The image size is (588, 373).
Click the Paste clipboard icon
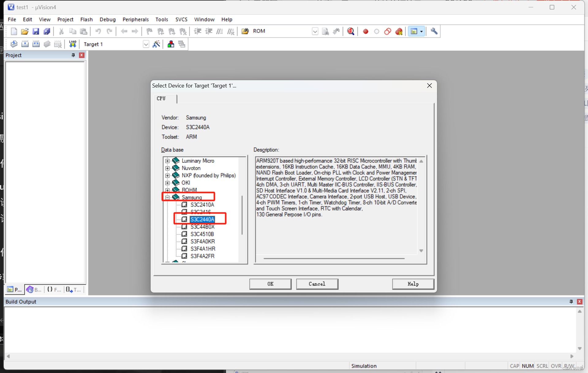83,31
